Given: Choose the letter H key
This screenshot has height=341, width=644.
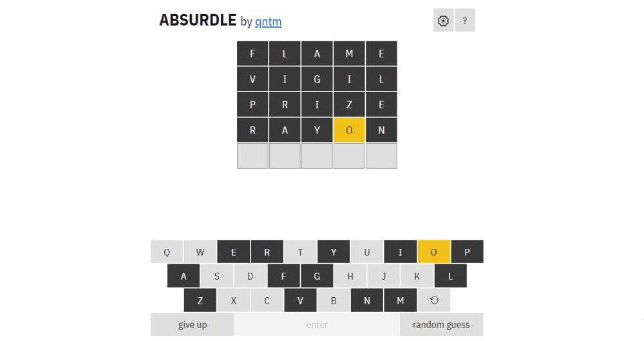Looking at the screenshot, I should tap(350, 276).
